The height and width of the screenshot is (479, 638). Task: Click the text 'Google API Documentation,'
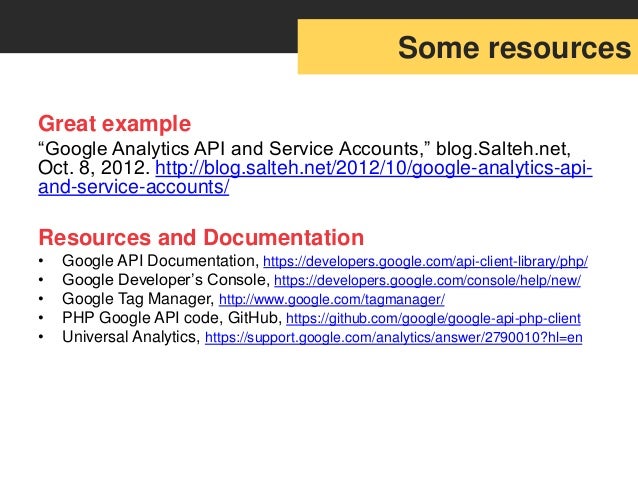click(161, 261)
